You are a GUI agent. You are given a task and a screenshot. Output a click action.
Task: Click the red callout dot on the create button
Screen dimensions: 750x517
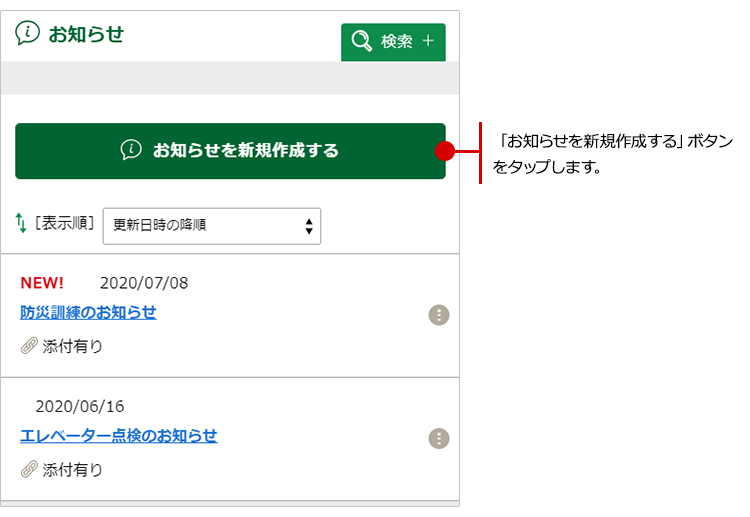tap(445, 151)
